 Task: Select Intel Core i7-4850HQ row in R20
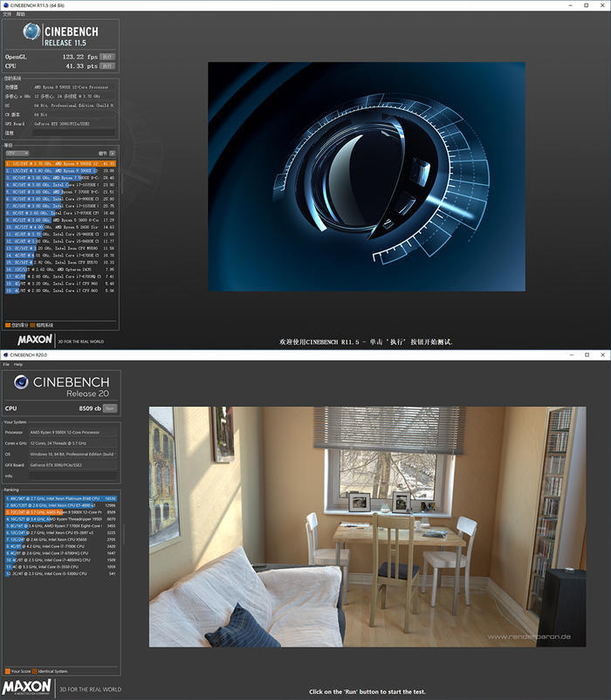(x=61, y=559)
